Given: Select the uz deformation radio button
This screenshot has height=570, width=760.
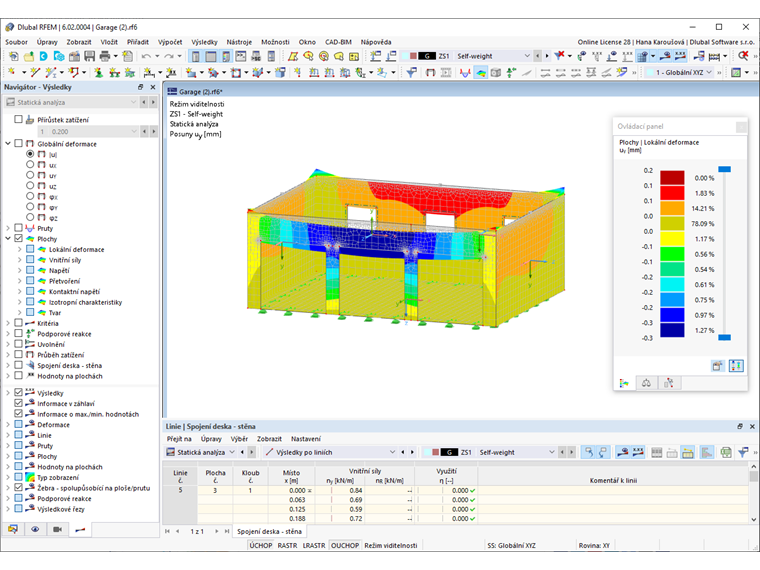Looking at the screenshot, I should tap(30, 186).
